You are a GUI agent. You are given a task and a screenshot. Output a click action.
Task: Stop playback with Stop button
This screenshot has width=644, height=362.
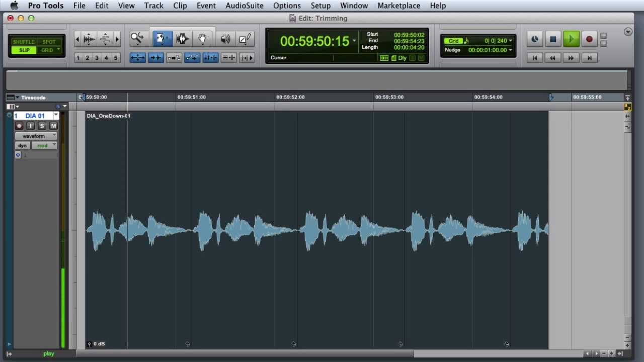553,39
